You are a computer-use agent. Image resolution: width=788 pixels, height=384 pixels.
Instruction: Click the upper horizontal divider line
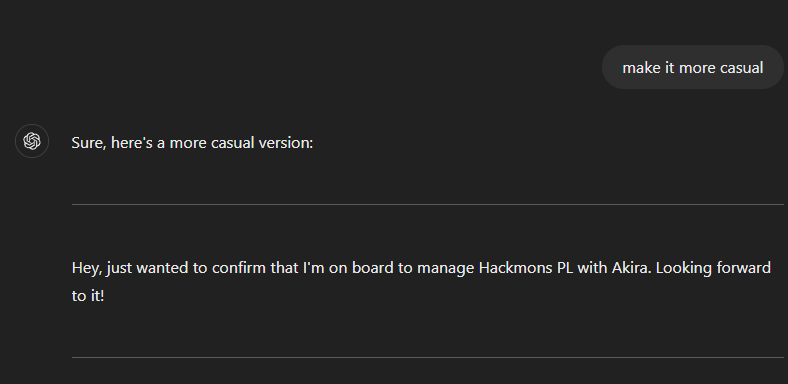click(x=428, y=205)
